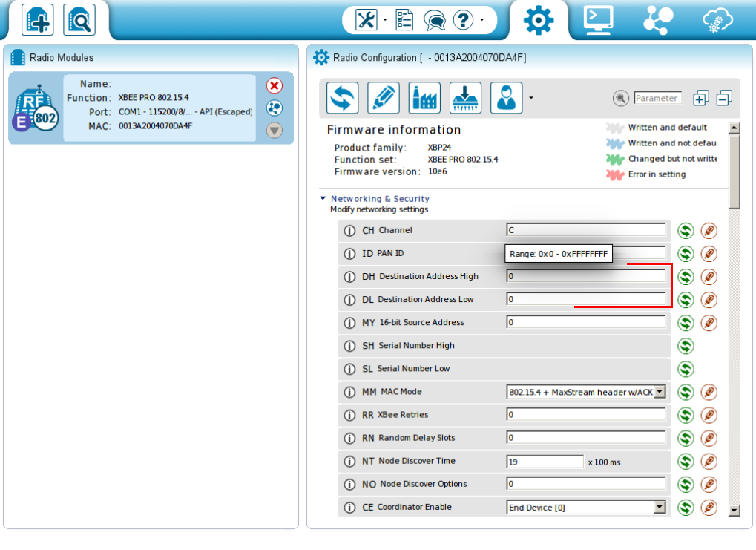Screen dimensions: 756x550
Task: Refresh the DH Destination Address High setting
Action: pyautogui.click(x=686, y=277)
